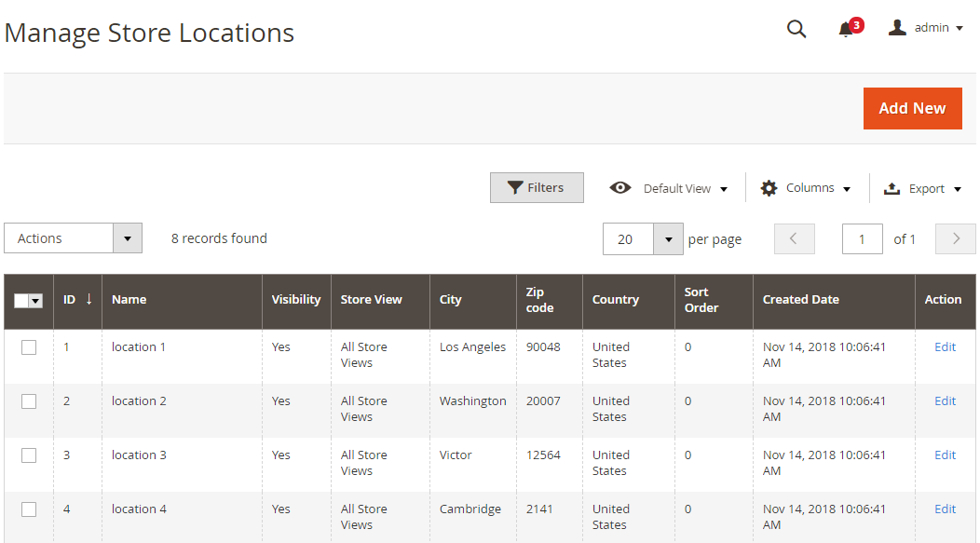Go to previous page arrow
The width and height of the screenshot is (980, 543).
pyautogui.click(x=794, y=238)
